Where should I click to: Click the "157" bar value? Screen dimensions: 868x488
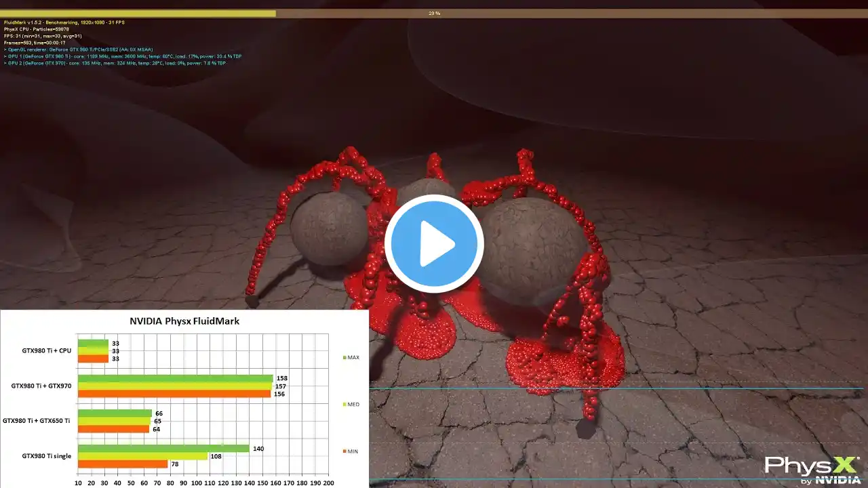[x=281, y=386]
